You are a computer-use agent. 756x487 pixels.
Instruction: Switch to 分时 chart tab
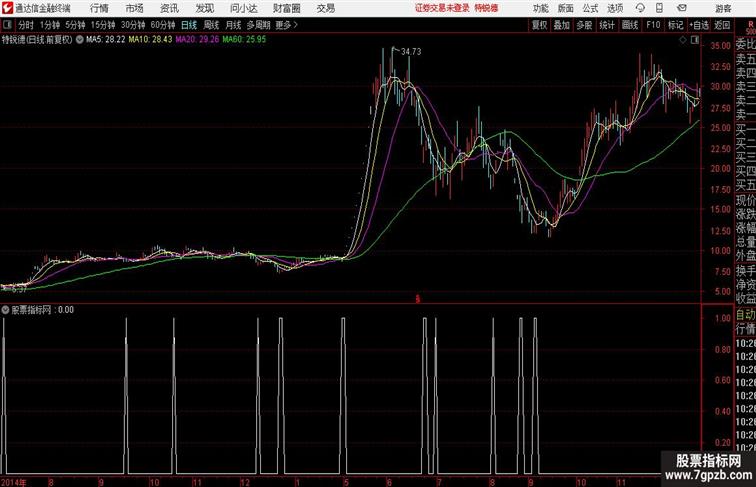click(26, 25)
